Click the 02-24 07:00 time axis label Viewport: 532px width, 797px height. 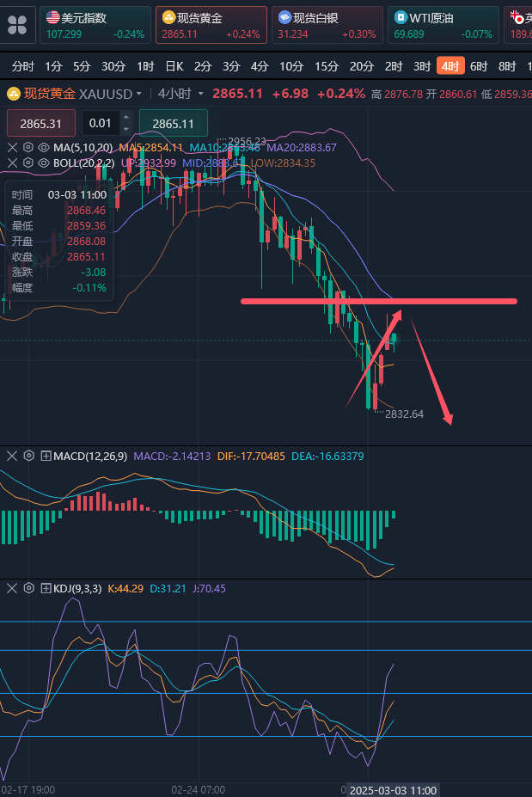[199, 790]
